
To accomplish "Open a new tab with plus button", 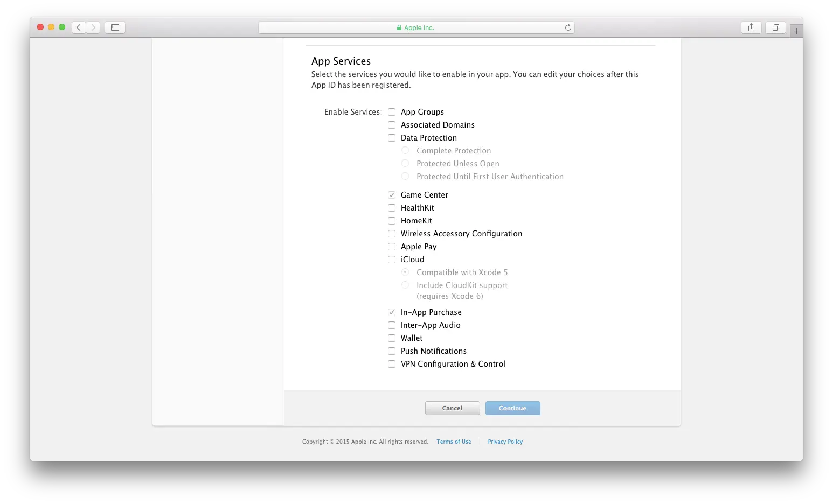I will [796, 31].
